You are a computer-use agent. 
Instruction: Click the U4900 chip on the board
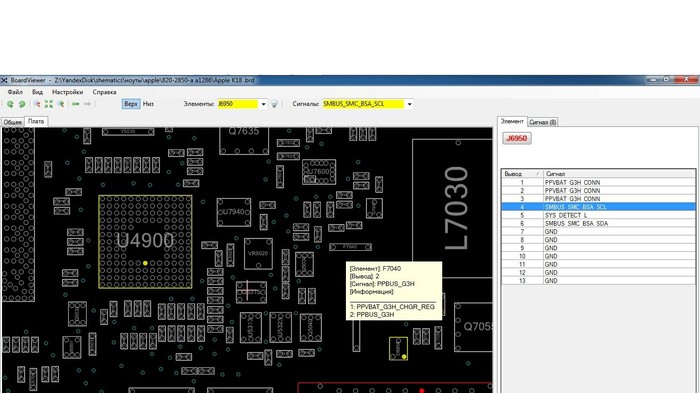pos(145,241)
